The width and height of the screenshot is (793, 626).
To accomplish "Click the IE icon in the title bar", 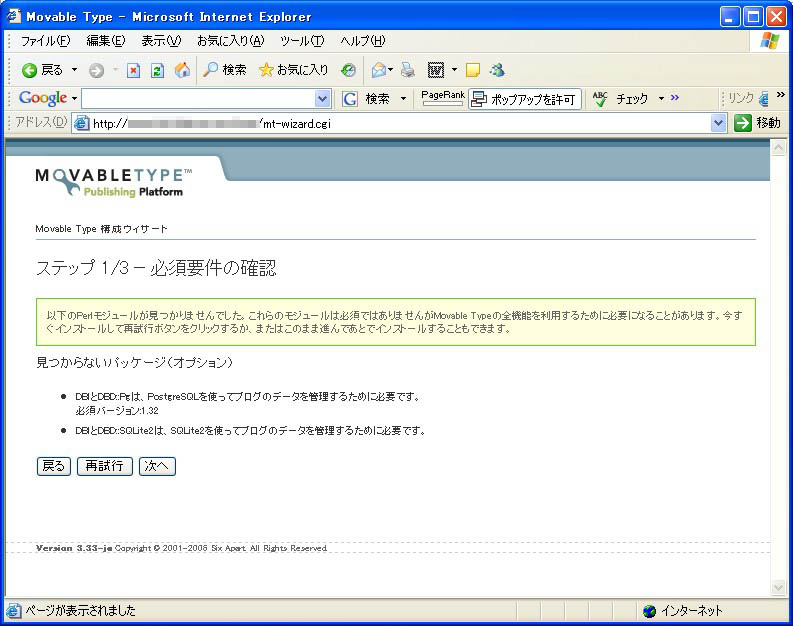I will click(14, 16).
